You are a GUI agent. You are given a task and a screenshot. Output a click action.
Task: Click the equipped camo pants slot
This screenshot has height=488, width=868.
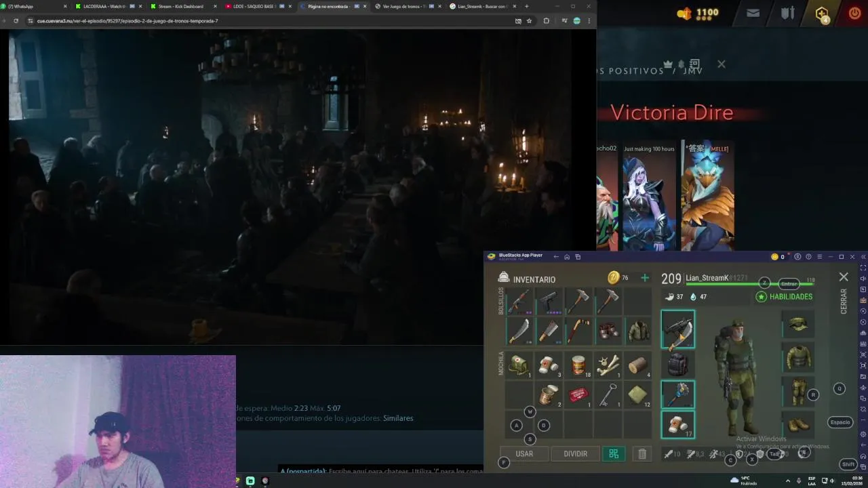(x=798, y=392)
